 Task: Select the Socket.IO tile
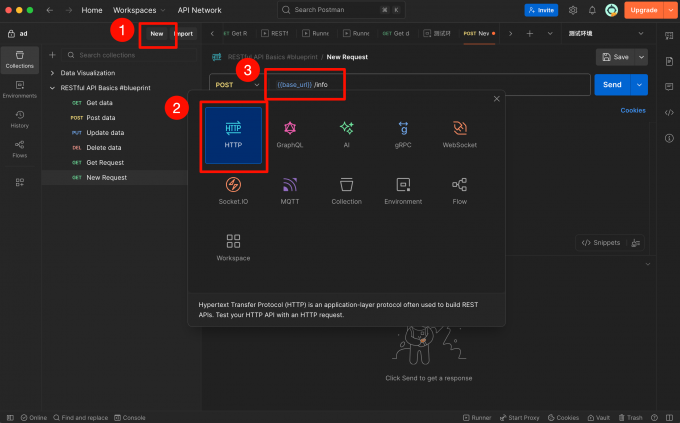[233, 192]
